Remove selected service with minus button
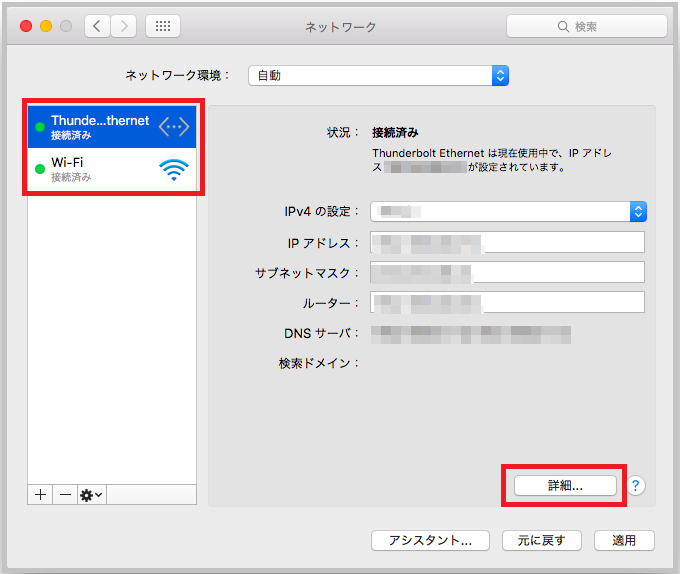This screenshot has width=680, height=574. click(64, 495)
